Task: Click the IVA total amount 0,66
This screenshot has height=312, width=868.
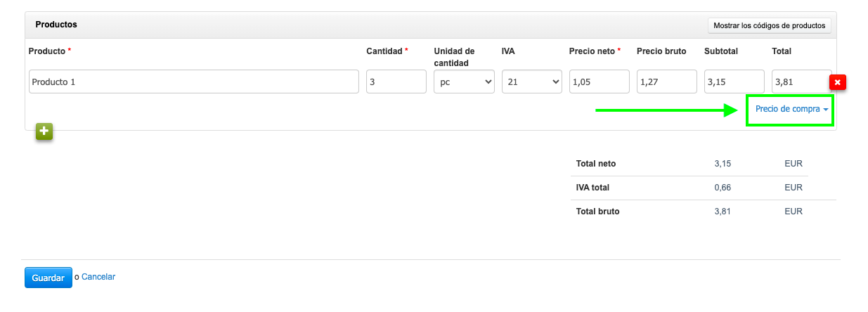Action: (x=723, y=188)
